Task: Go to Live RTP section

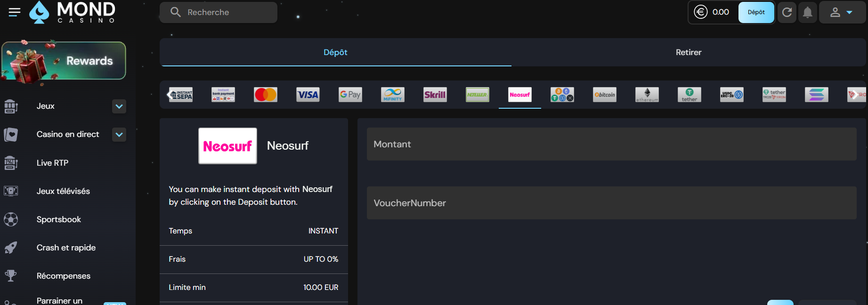Action: [52, 163]
